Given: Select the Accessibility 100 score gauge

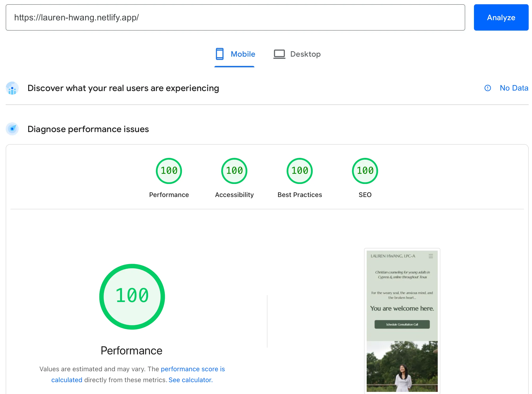Looking at the screenshot, I should click(234, 170).
